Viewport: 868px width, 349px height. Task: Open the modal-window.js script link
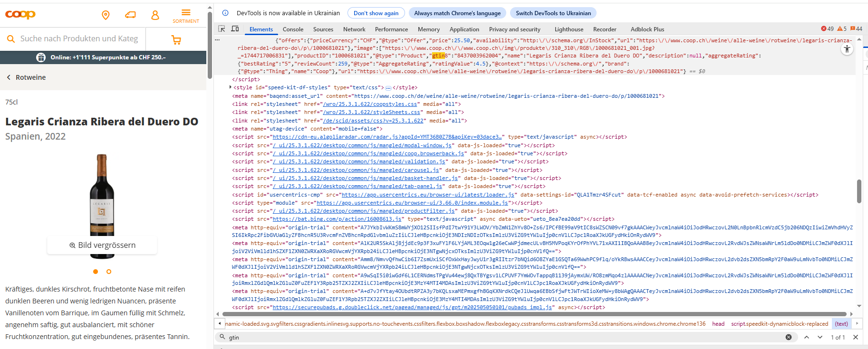click(362, 145)
